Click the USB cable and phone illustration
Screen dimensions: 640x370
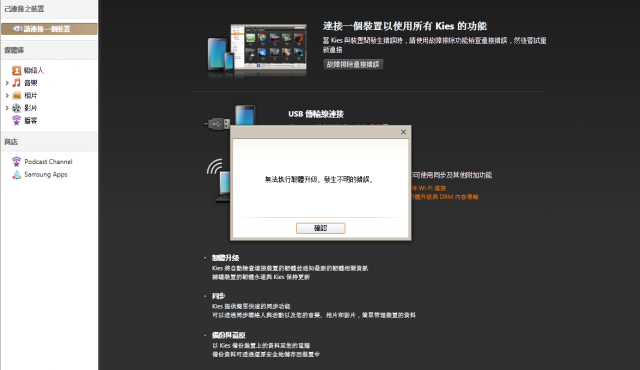230,116
